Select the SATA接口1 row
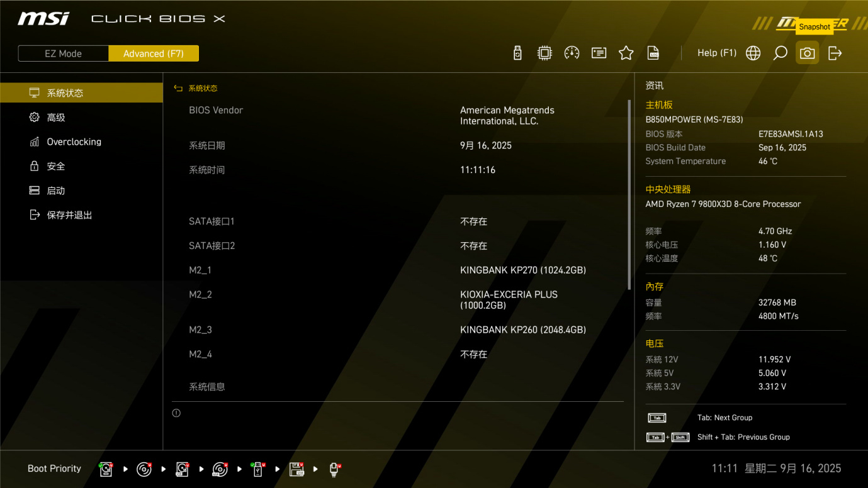The height and width of the screenshot is (488, 868). click(x=398, y=221)
